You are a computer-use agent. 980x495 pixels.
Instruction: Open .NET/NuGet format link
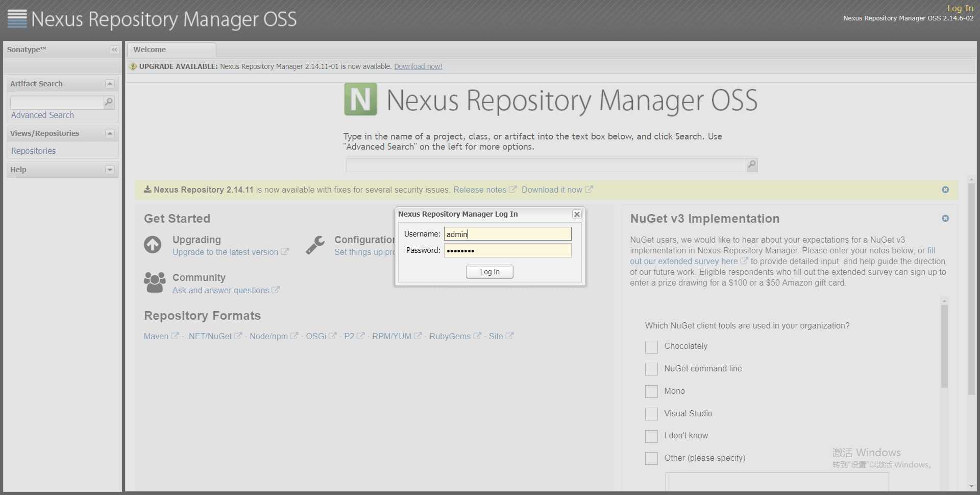210,336
